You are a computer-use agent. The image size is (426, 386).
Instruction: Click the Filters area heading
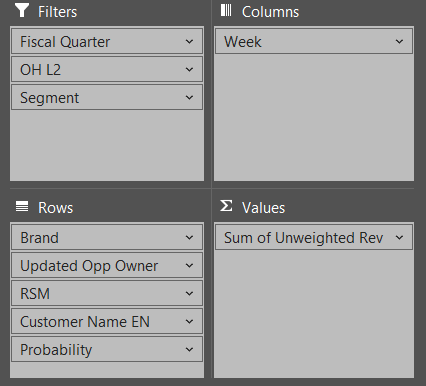(x=57, y=12)
